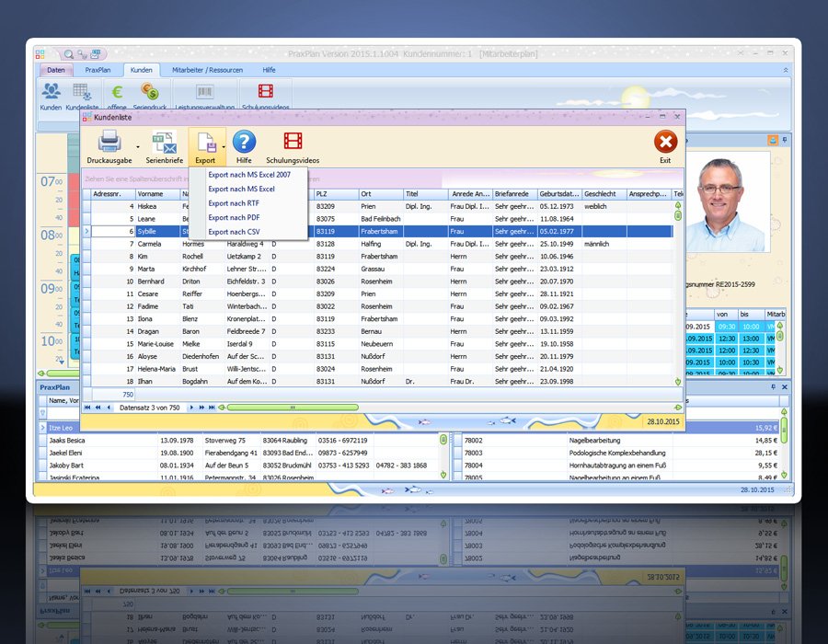
Task: Click the PraxPlan logo icon in title bar
Action: (40, 54)
